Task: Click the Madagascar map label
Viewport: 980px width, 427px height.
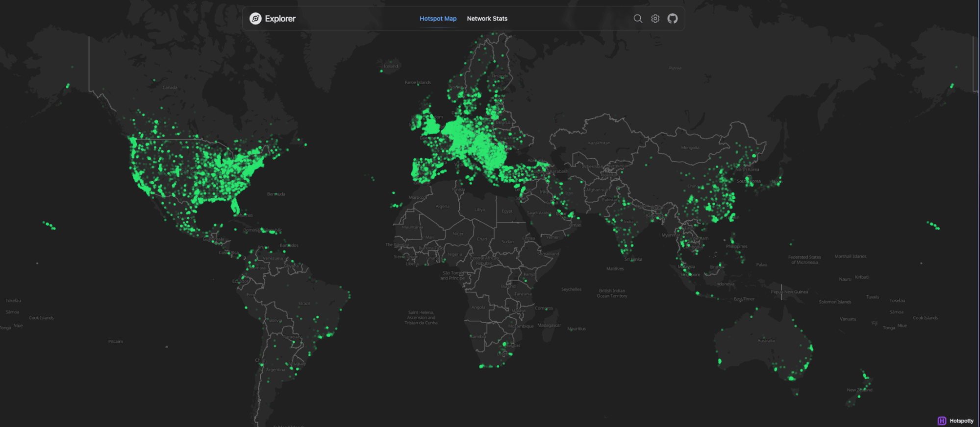Action: (x=549, y=325)
